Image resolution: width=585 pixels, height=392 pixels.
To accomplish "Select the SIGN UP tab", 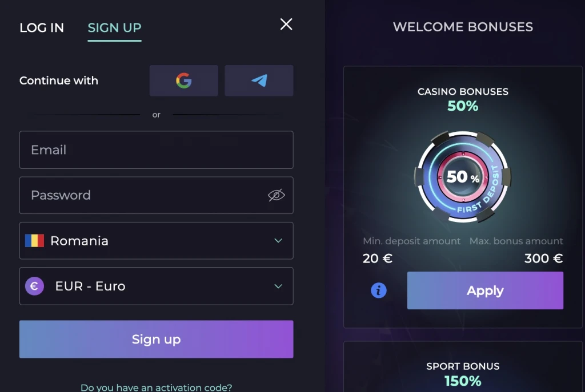I will coord(114,27).
